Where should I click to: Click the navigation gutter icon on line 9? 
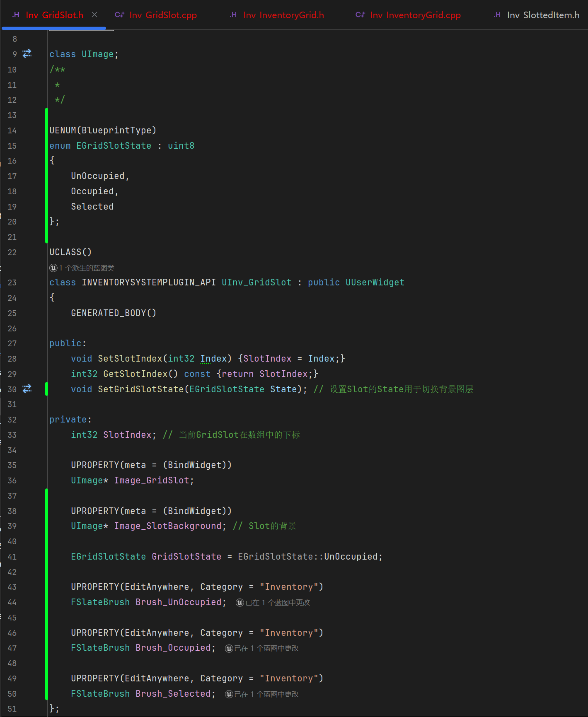point(27,54)
